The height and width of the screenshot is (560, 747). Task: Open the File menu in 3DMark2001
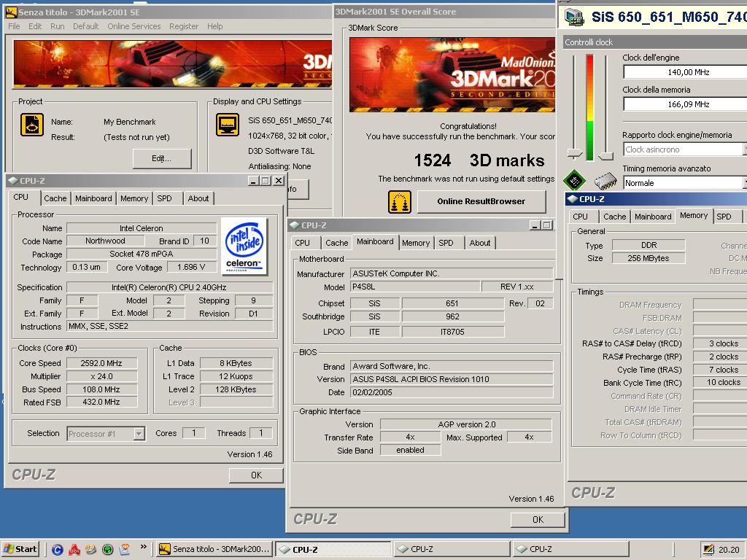15,26
